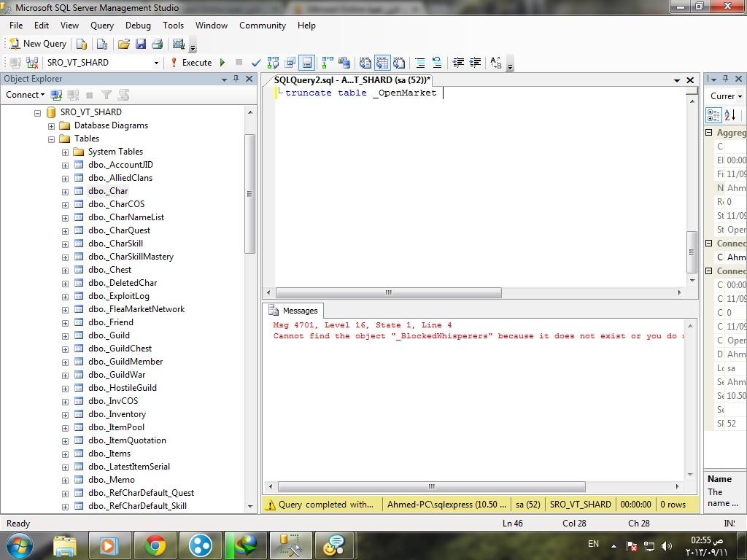Toggle Include Client Statistics
747x560 pixels.
pos(344,63)
